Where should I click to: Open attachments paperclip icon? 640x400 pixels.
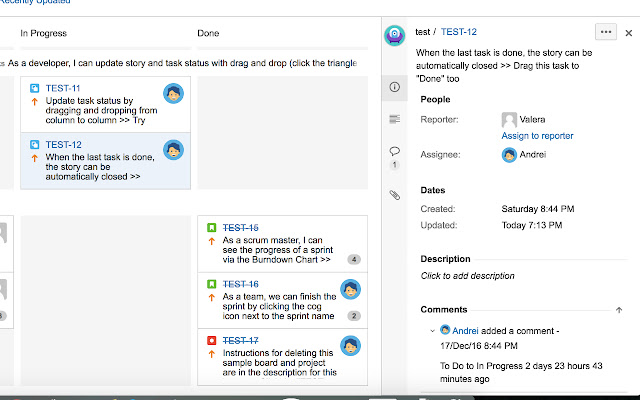395,195
